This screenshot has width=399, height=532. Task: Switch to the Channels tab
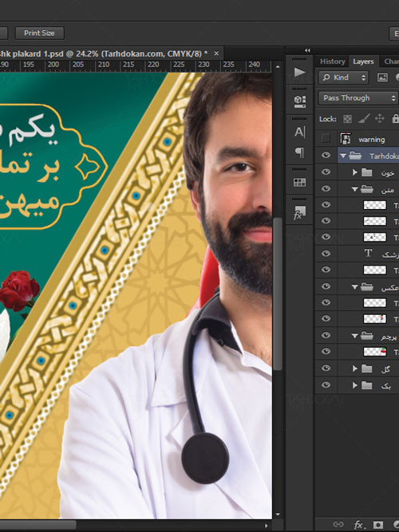pos(390,61)
